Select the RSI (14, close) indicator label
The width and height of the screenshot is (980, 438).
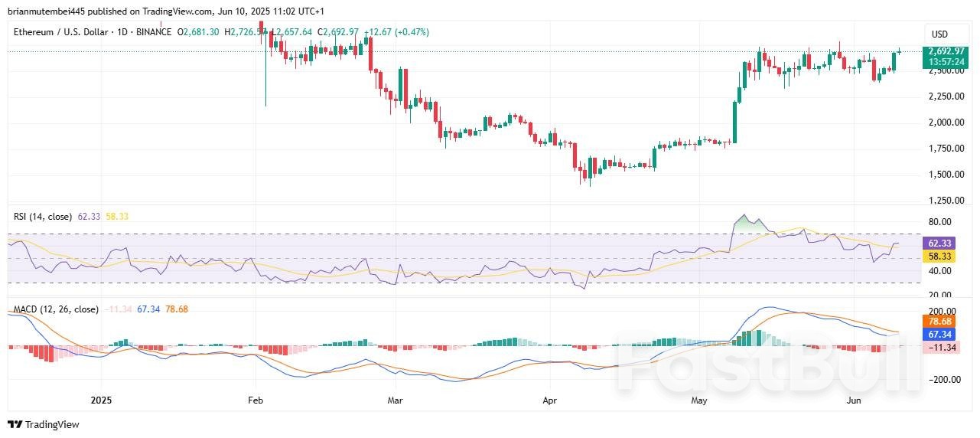[x=43, y=217]
